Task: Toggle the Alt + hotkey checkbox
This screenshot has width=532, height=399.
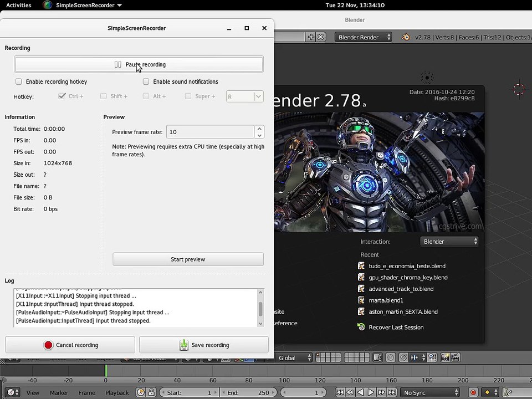Action: pos(146,96)
